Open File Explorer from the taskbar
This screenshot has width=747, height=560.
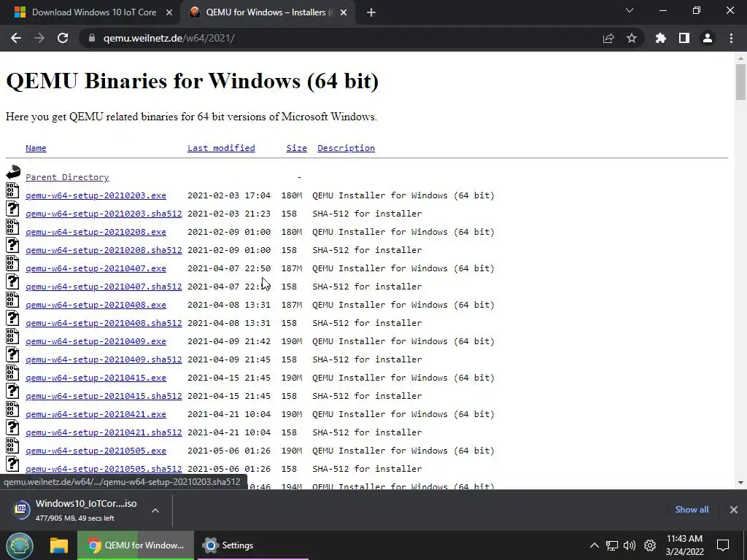click(x=59, y=545)
